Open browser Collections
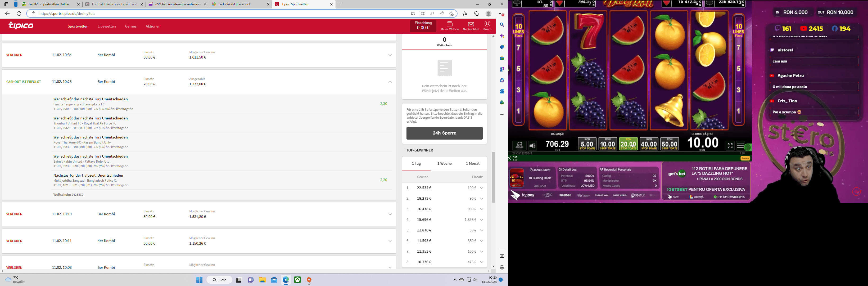The width and height of the screenshot is (868, 286). pyautogui.click(x=476, y=14)
